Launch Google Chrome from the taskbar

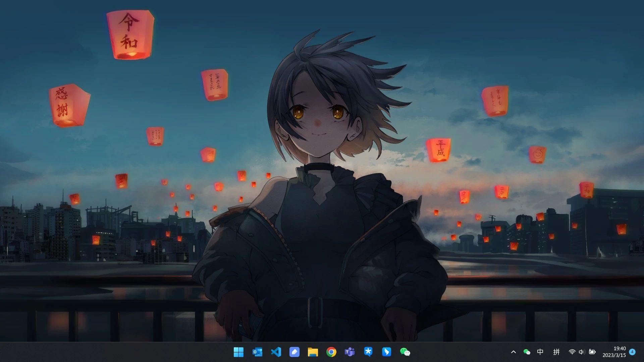click(331, 352)
